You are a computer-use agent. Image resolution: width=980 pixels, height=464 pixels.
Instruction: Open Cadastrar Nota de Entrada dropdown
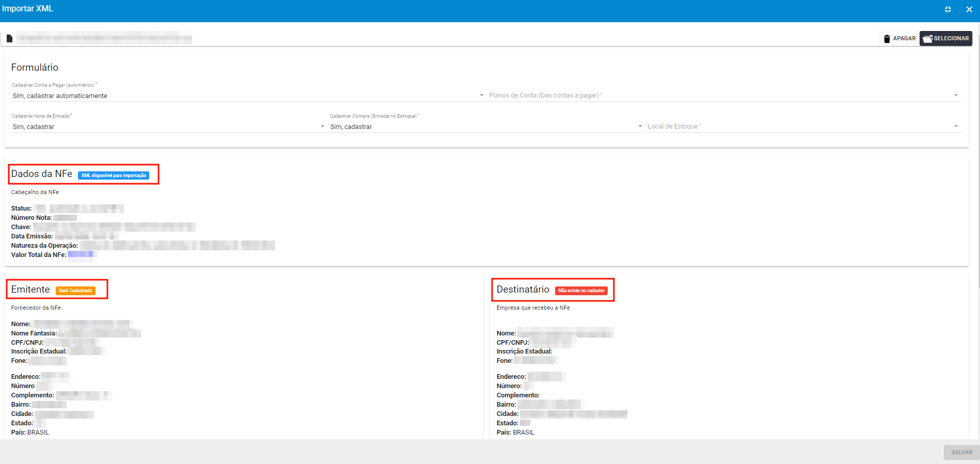pyautogui.click(x=168, y=126)
